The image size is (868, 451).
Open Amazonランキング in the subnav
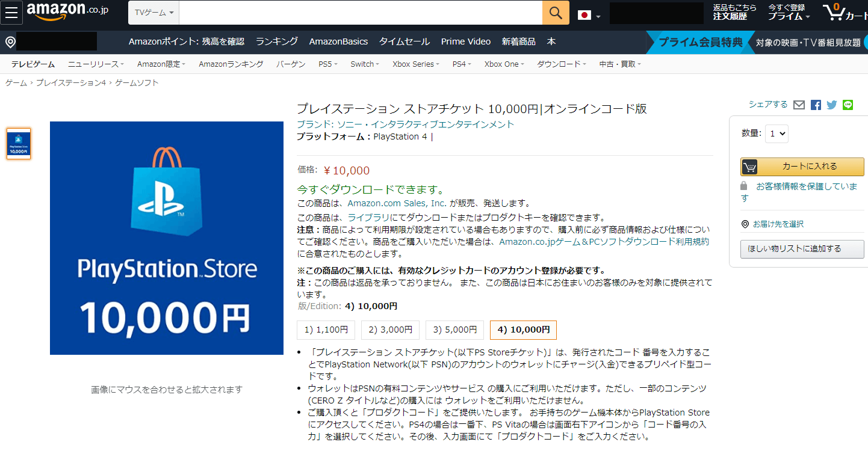click(x=231, y=64)
